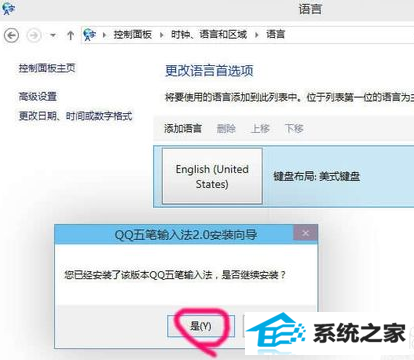Click 添加语言 toolbar command
This screenshot has width=414, height=360.
[x=183, y=128]
